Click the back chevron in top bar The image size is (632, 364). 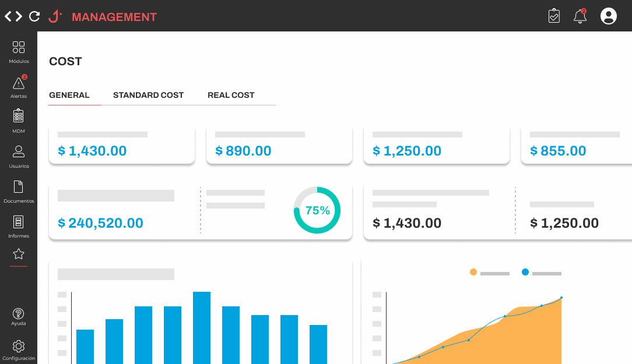[8, 16]
